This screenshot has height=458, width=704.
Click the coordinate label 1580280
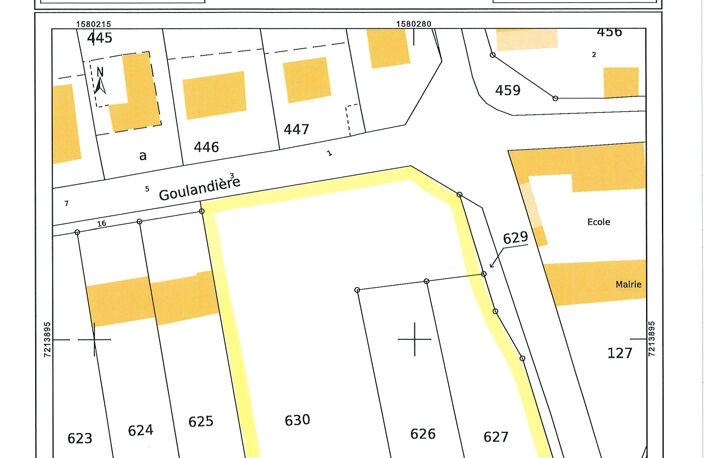pyautogui.click(x=414, y=24)
